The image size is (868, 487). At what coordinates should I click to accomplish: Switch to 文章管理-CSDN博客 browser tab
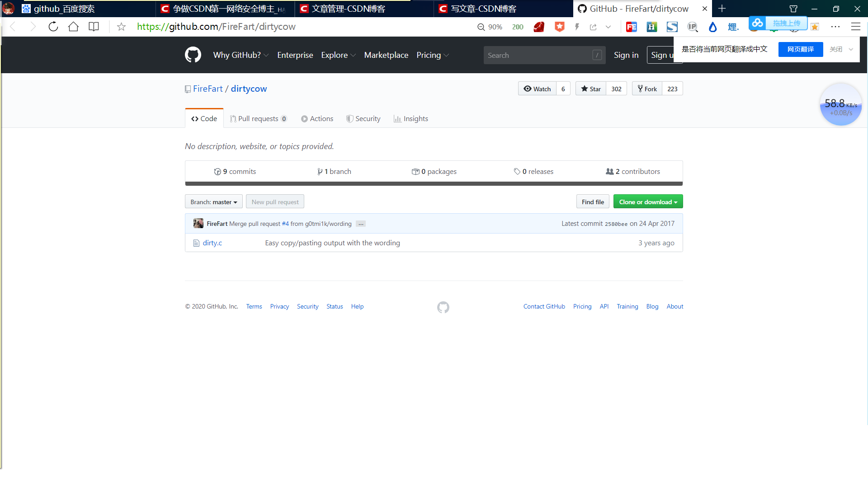[x=364, y=9]
